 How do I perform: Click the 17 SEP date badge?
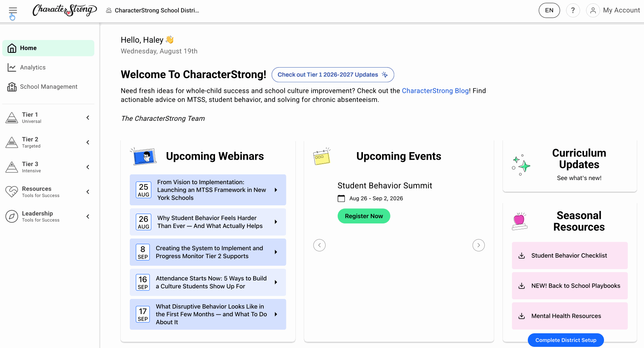coord(143,314)
